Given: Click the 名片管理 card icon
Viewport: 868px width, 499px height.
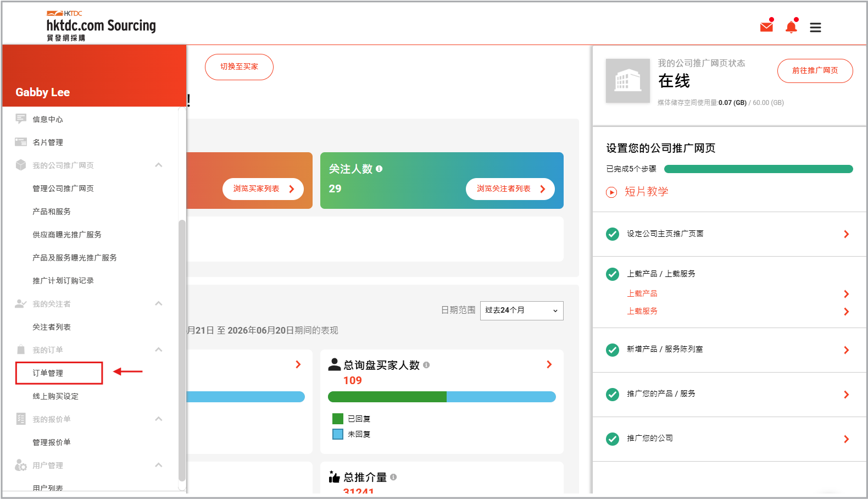Looking at the screenshot, I should click(21, 142).
